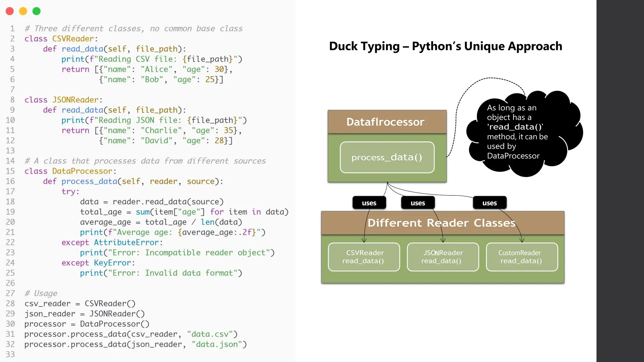Click 'def read_data(self, file_path):' on line 9
This screenshot has width=644, height=362.
pos(114,110)
